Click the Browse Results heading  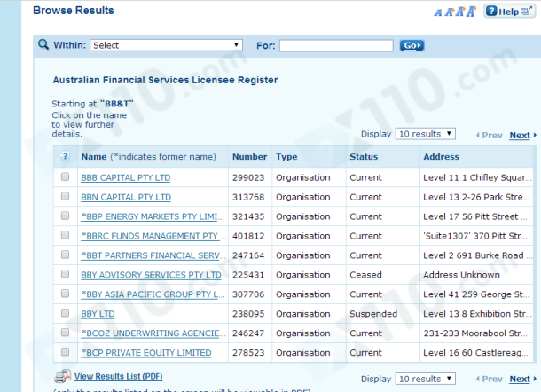click(x=73, y=11)
